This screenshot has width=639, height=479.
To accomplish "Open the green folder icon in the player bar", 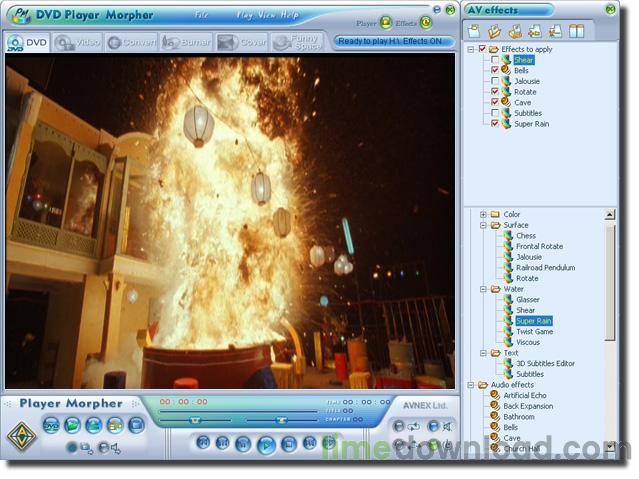I will click(x=73, y=425).
